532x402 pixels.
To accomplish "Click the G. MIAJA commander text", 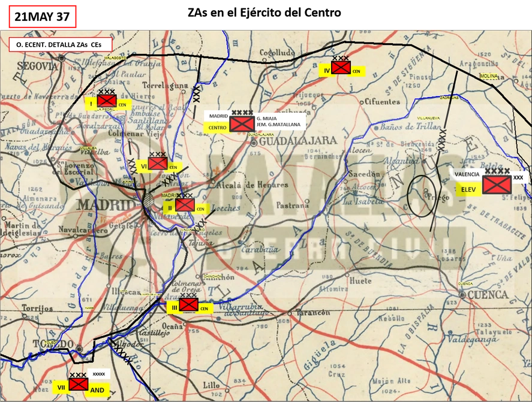I will click(x=266, y=119).
